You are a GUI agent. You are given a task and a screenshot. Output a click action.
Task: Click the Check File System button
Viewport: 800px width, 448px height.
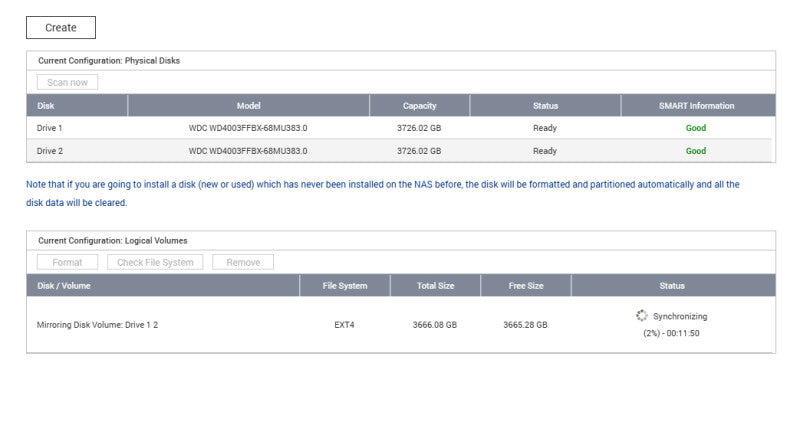(x=155, y=262)
